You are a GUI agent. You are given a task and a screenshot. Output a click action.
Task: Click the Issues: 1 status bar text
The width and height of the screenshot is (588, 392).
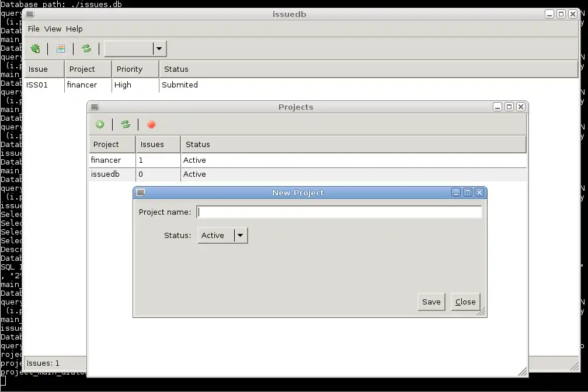[x=43, y=363]
